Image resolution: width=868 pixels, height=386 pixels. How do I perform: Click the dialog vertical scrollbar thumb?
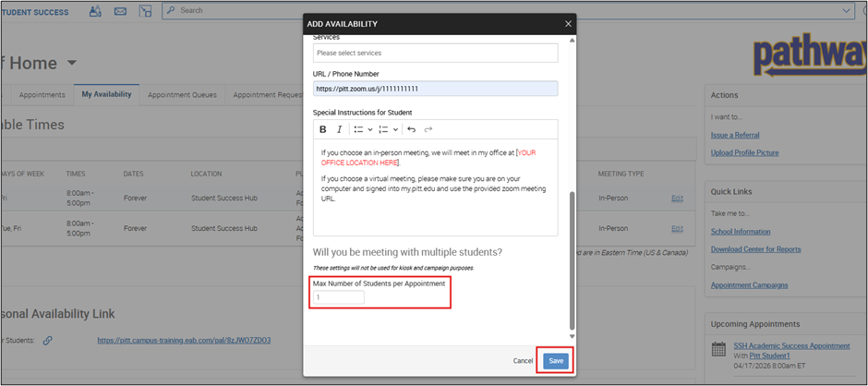pos(572,260)
